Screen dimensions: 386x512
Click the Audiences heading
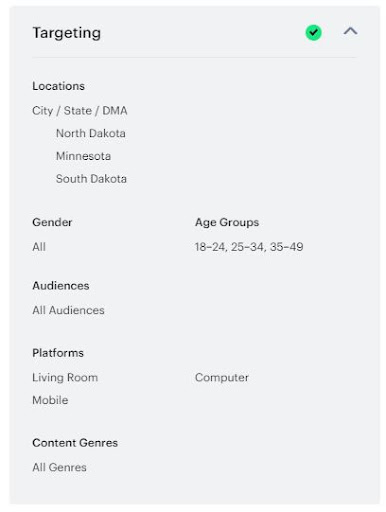tap(61, 286)
